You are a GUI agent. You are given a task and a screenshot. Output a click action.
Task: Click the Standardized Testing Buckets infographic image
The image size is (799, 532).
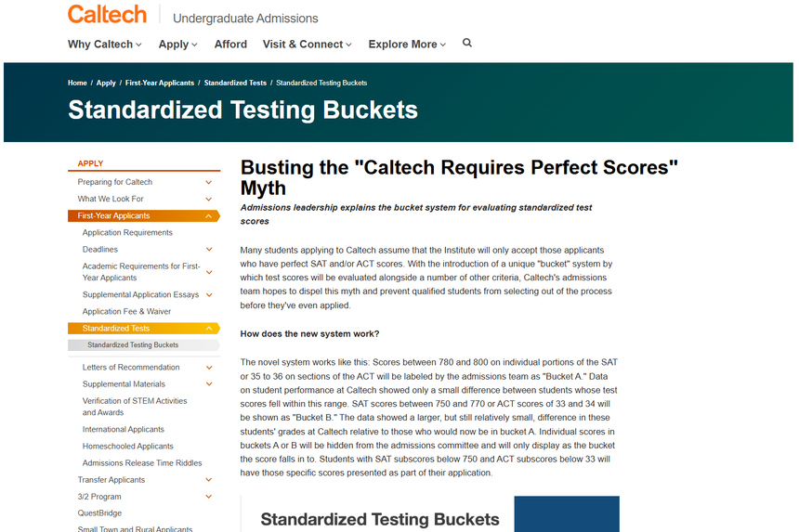(429, 515)
